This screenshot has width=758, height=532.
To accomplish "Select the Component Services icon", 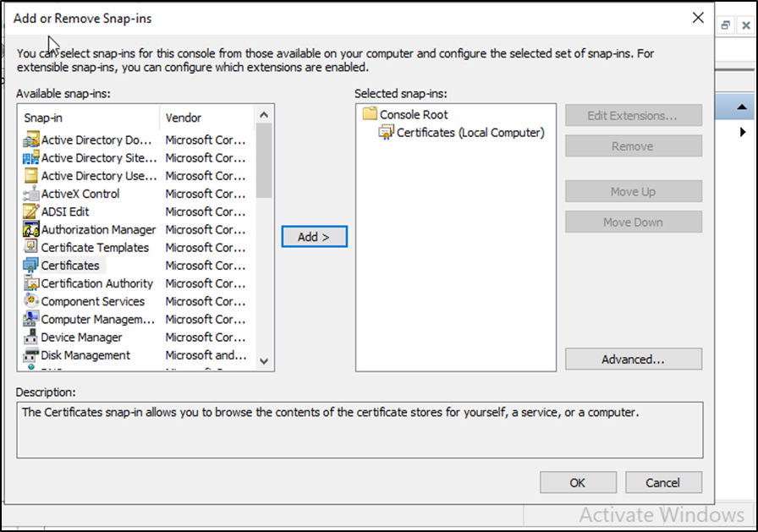I will 31,301.
